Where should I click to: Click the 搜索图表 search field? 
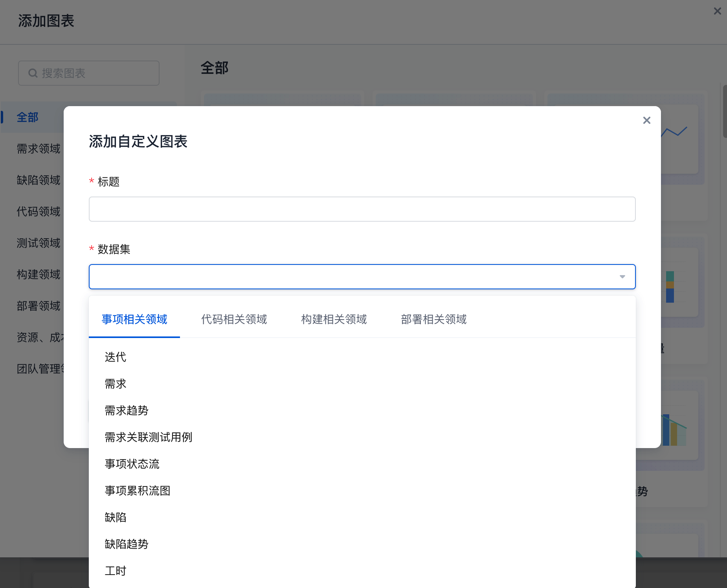tap(94, 73)
